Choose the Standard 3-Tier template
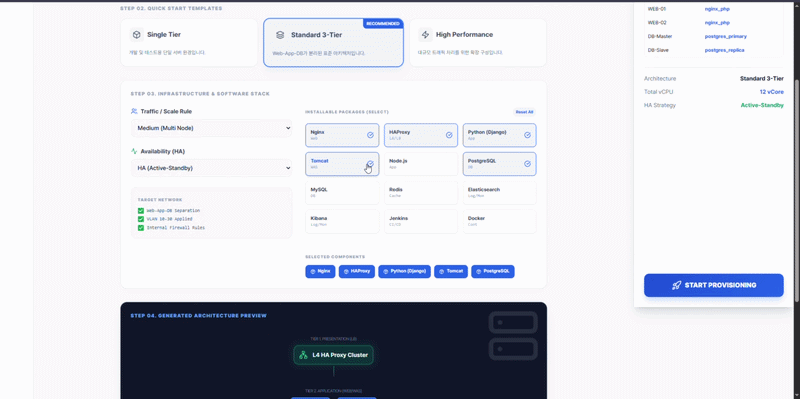800x399 pixels. [x=334, y=43]
